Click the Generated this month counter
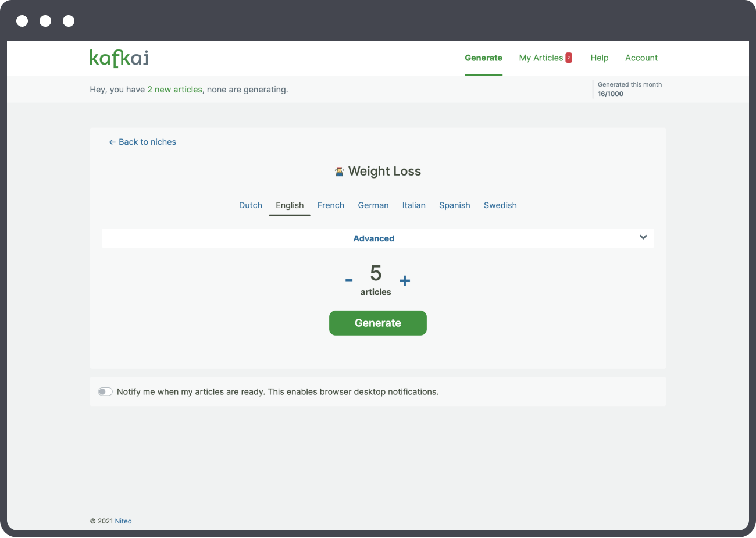This screenshot has height=538, width=756. [630, 89]
